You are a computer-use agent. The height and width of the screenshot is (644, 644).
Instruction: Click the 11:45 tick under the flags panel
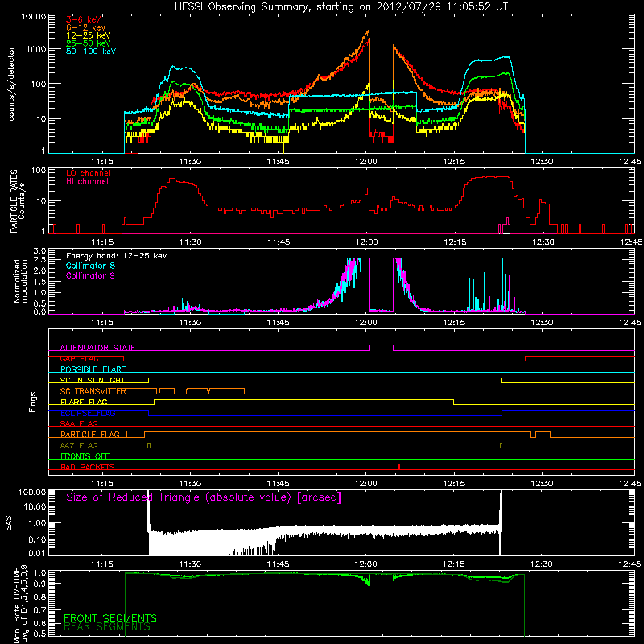(278, 484)
